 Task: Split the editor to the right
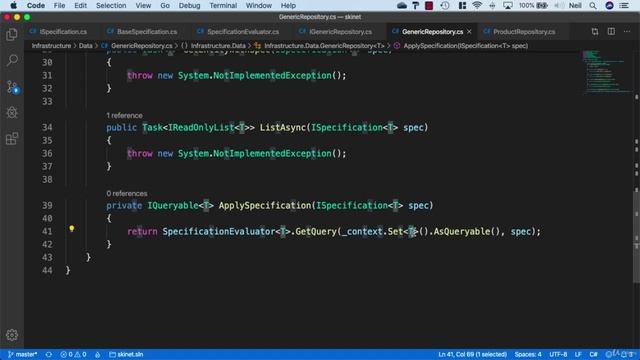[x=611, y=31]
